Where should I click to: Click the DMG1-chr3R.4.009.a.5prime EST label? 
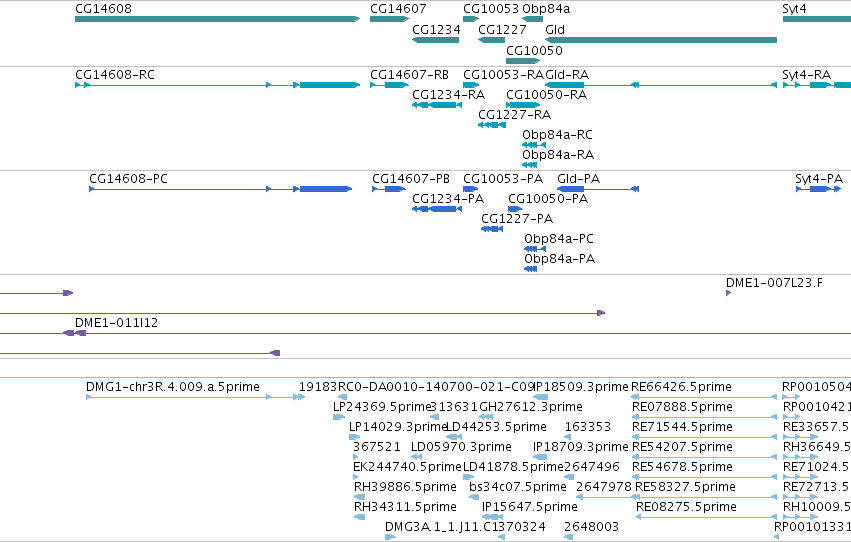coord(173,387)
